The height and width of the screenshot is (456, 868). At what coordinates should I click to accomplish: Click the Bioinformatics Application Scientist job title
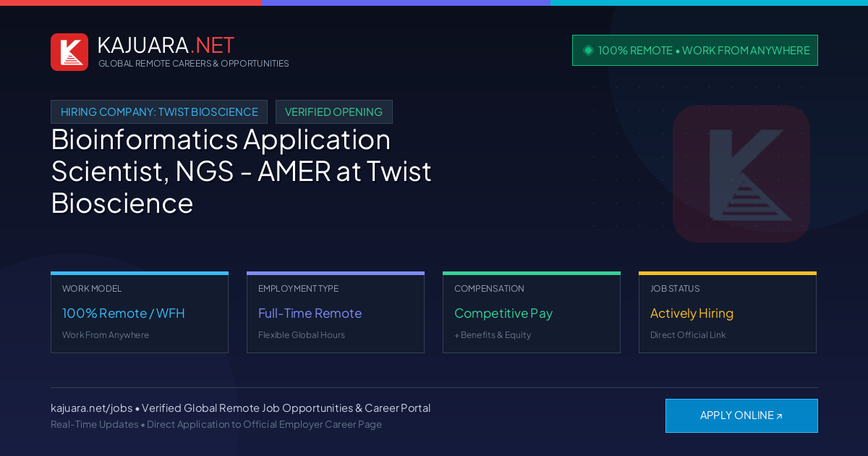(241, 171)
